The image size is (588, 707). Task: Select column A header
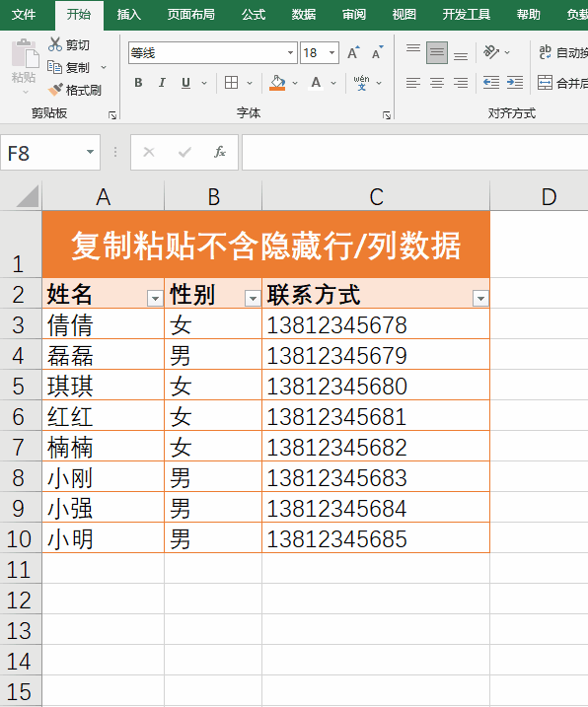103,196
